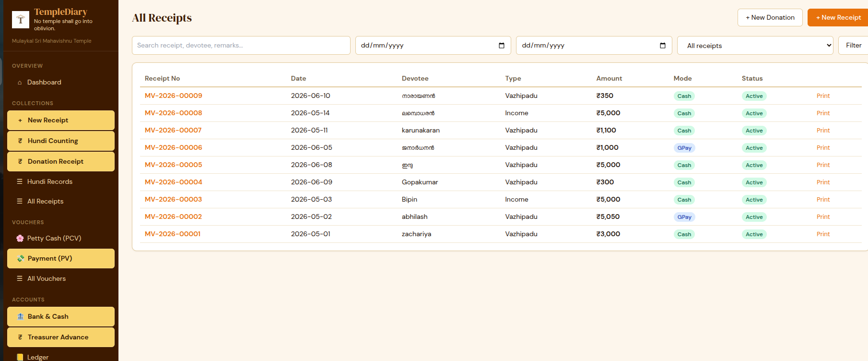Image resolution: width=868 pixels, height=361 pixels.
Task: Click the list icon beside All Vouchers
Action: (20, 278)
